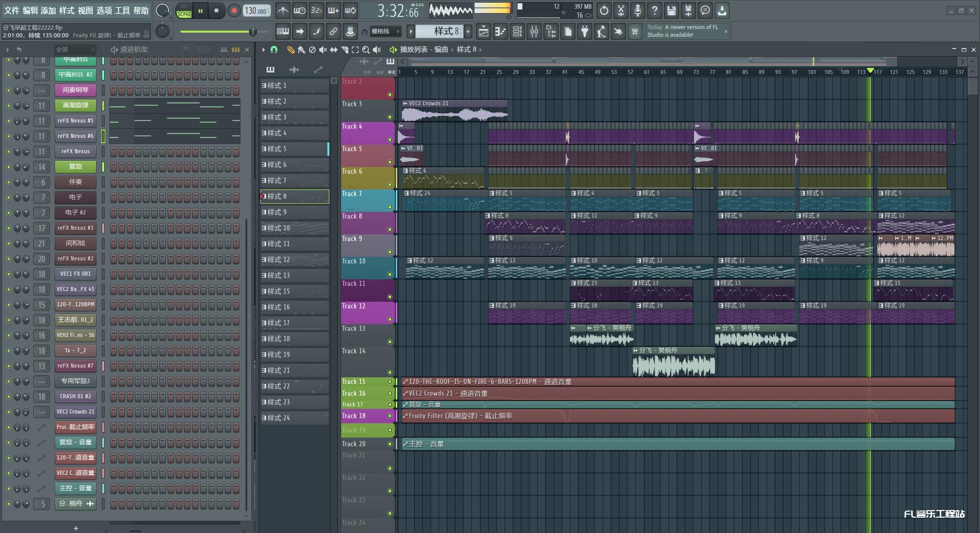Pause playback with the pause button
980x533 pixels.
[x=201, y=11]
